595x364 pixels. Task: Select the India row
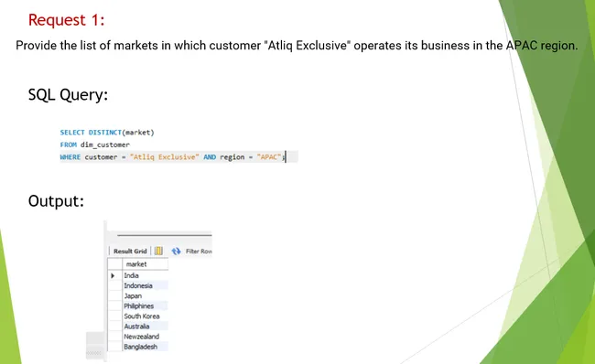[x=146, y=275]
